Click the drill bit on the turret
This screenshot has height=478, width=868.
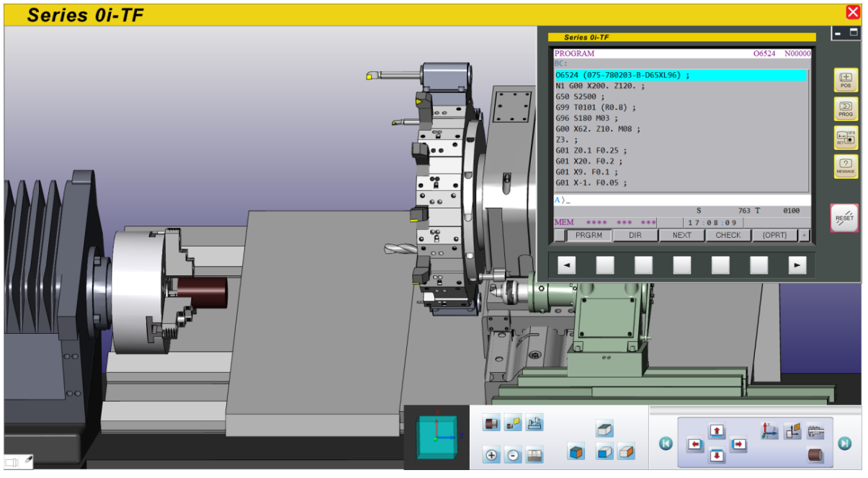(401, 249)
